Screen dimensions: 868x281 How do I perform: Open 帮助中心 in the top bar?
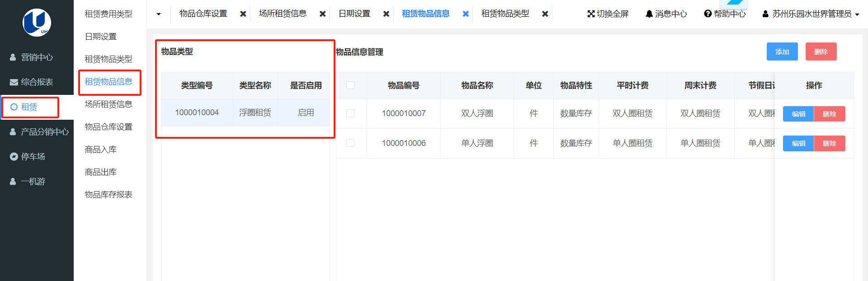[725, 14]
